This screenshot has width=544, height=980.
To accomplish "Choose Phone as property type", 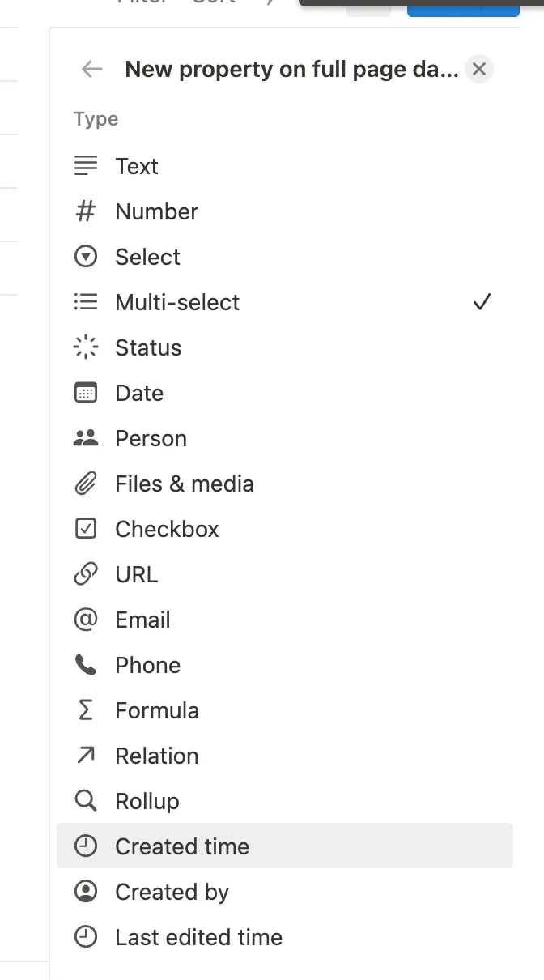I will [147, 665].
